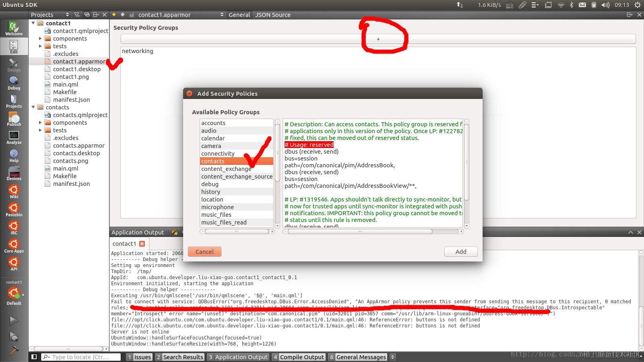Close the contact1 output tab
The height and width of the screenshot is (362, 644).
(x=142, y=244)
